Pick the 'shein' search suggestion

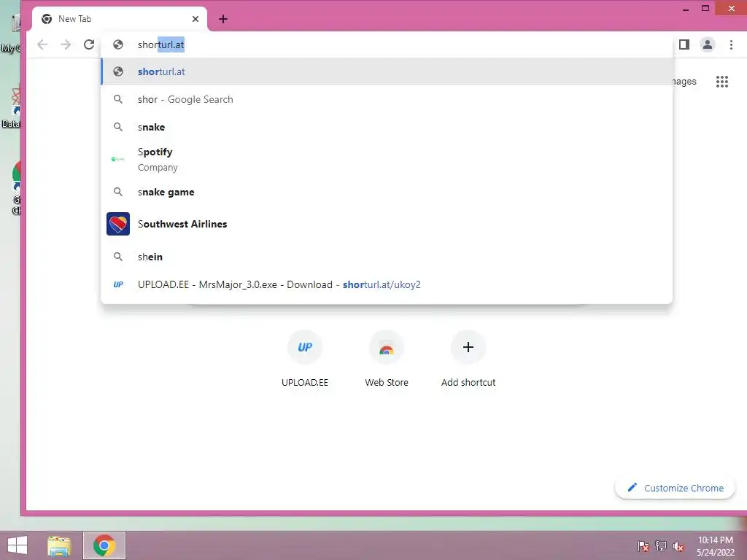click(x=387, y=257)
